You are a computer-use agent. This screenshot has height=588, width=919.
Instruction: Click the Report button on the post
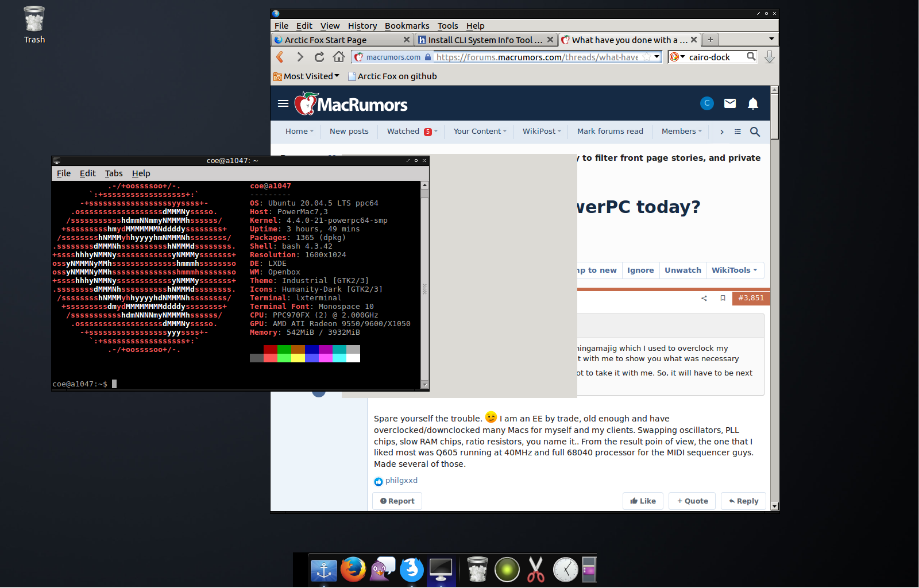click(x=397, y=501)
